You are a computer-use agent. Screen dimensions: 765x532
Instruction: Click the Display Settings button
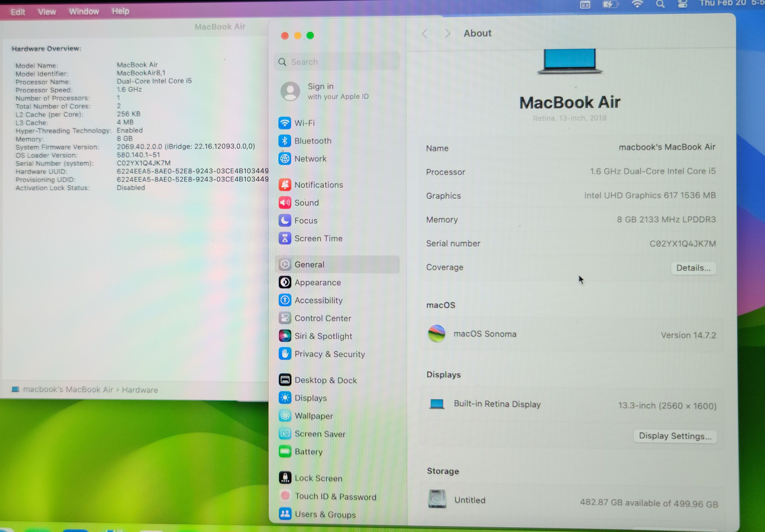675,436
